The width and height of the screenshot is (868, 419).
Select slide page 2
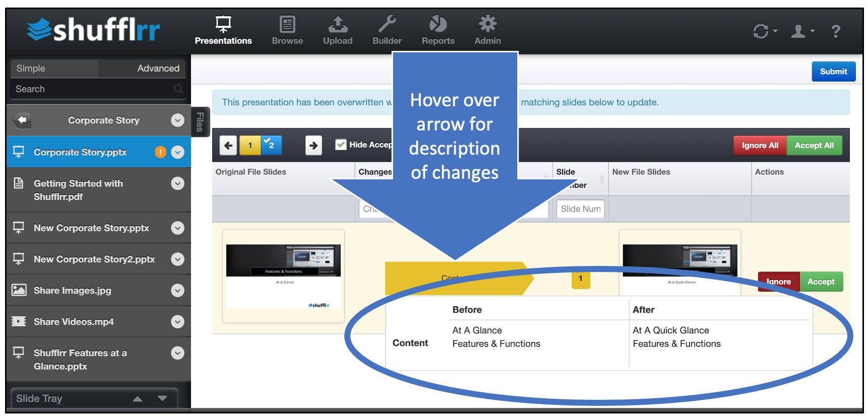pos(272,146)
